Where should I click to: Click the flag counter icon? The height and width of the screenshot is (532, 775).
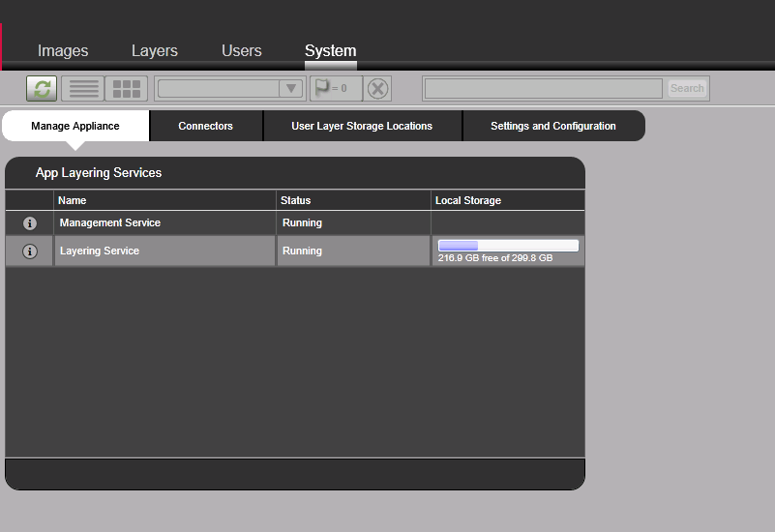pos(336,88)
